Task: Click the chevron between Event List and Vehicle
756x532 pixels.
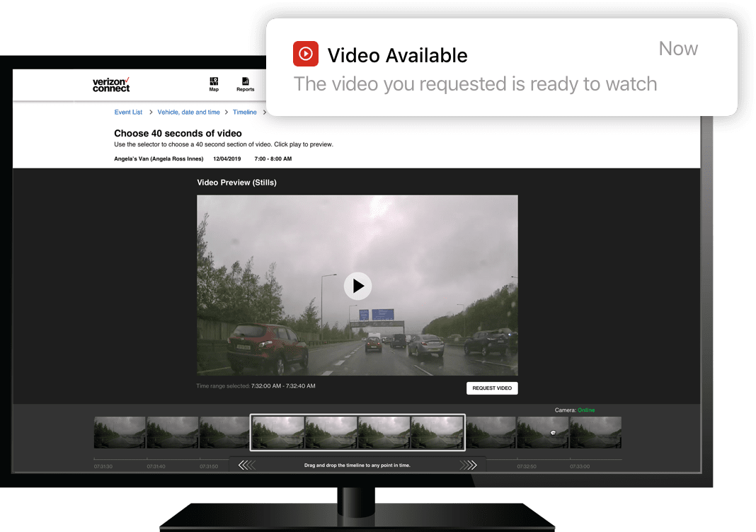Action: [149, 112]
